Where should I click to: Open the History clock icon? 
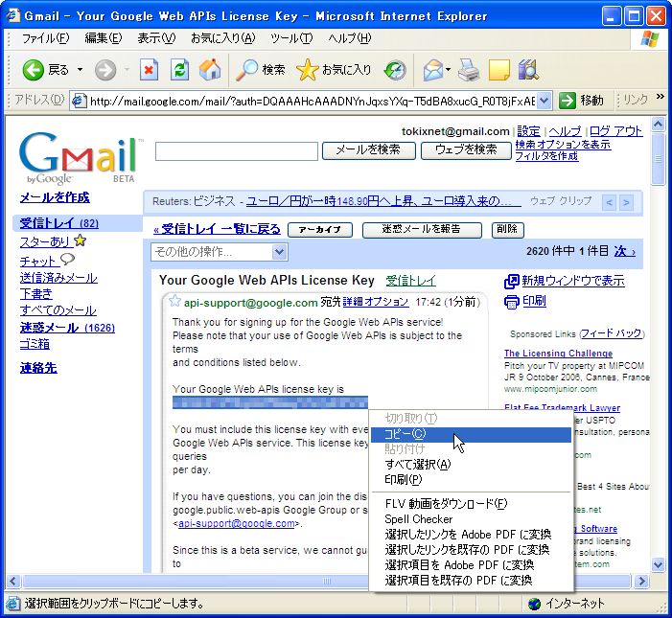click(x=395, y=70)
